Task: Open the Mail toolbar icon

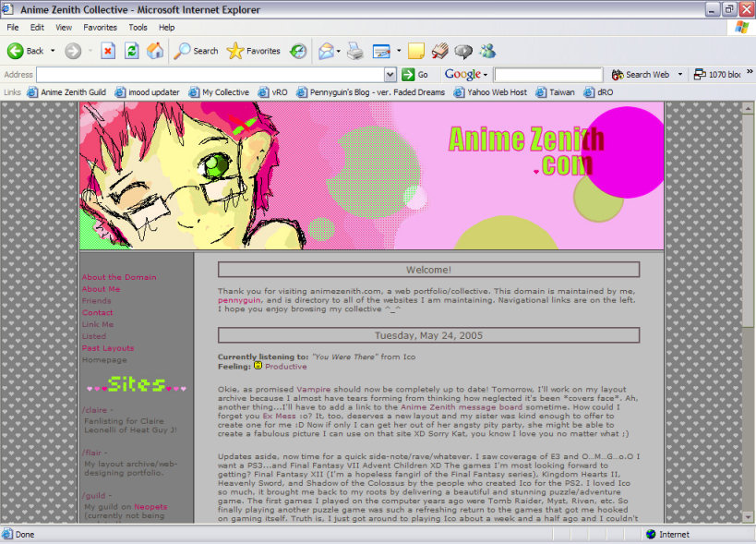Action: [326, 51]
